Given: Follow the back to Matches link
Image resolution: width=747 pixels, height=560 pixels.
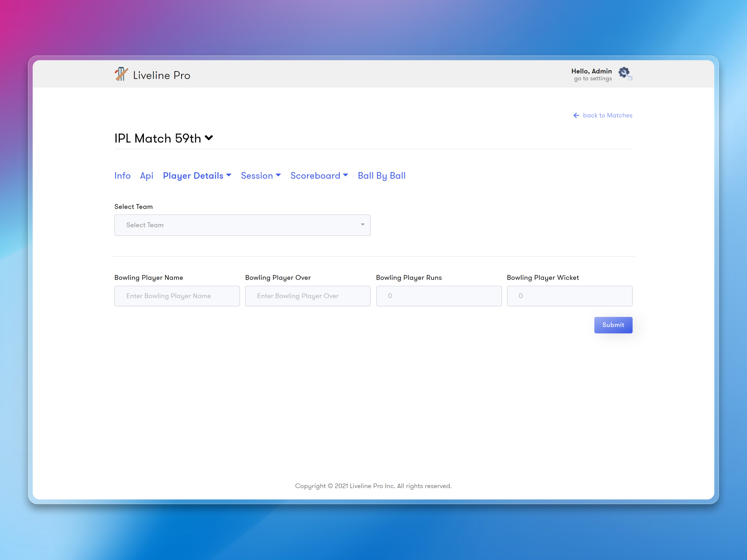Looking at the screenshot, I should (x=607, y=115).
